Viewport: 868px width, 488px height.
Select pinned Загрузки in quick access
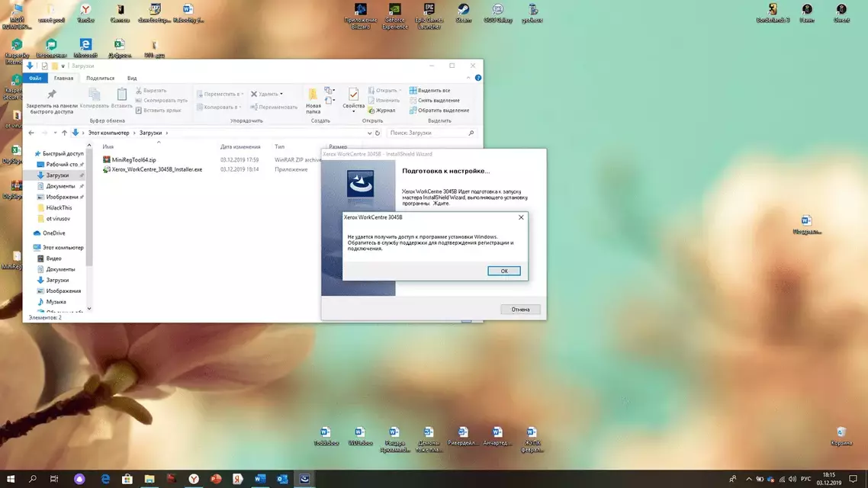click(x=57, y=175)
